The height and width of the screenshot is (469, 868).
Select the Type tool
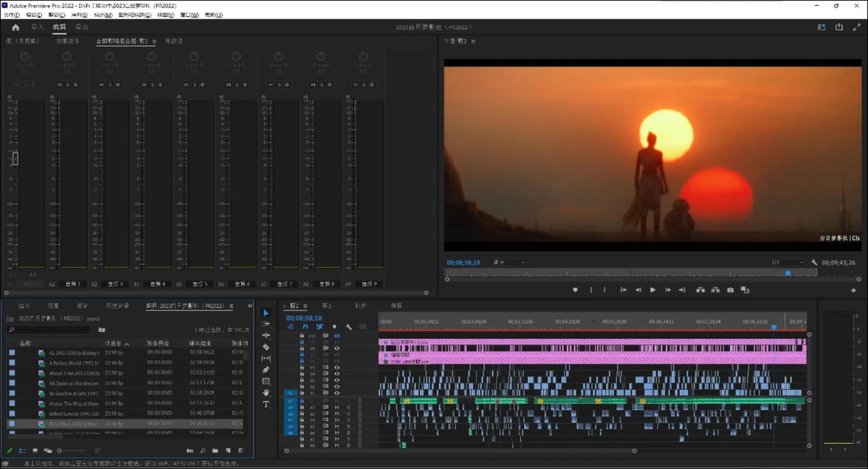point(266,404)
